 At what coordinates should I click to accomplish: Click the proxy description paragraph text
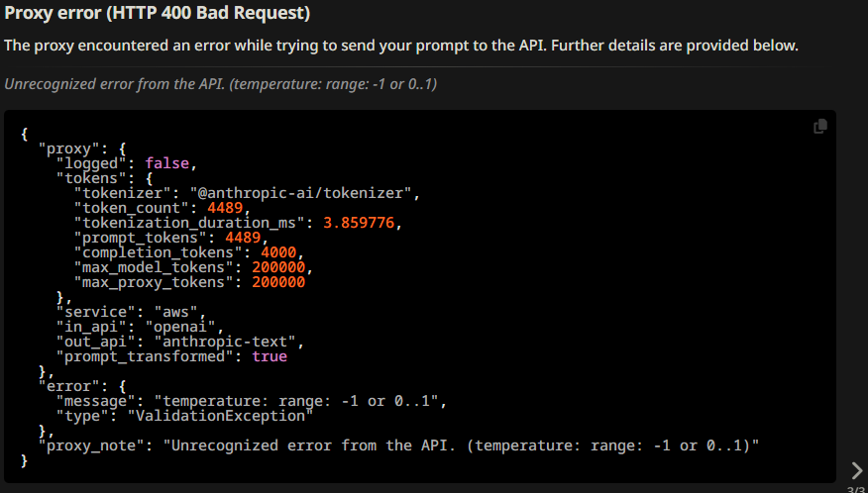tap(401, 46)
